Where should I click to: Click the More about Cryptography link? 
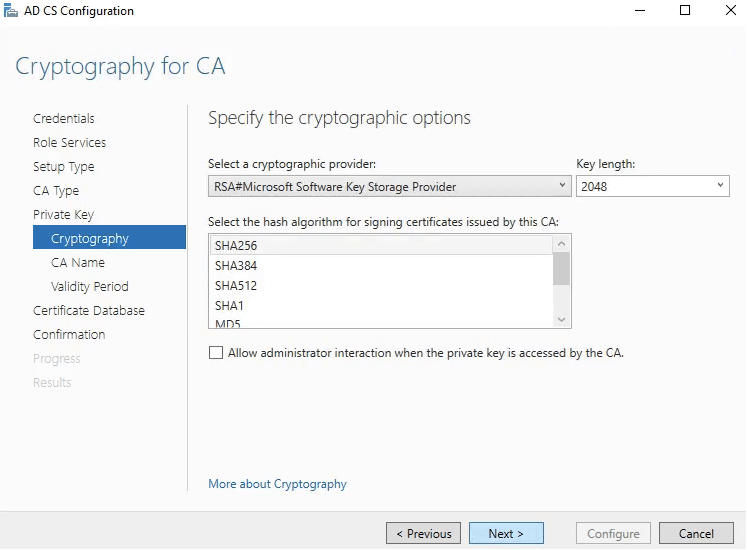277,484
